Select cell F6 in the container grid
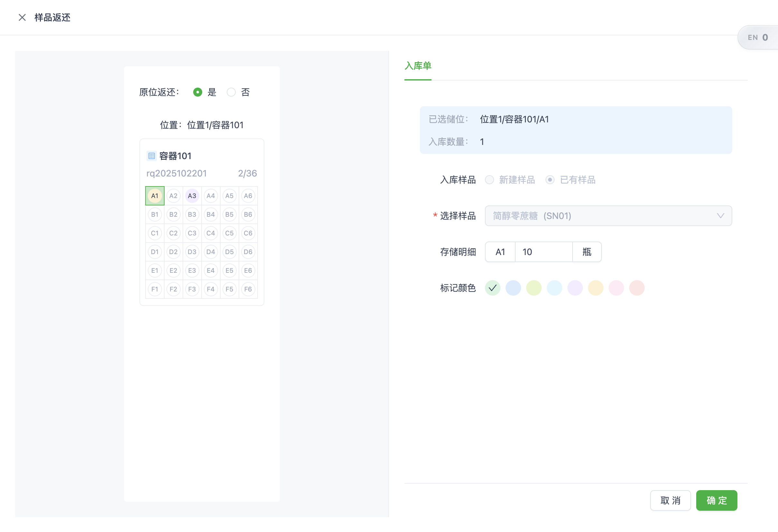The image size is (778, 532). pos(248,289)
